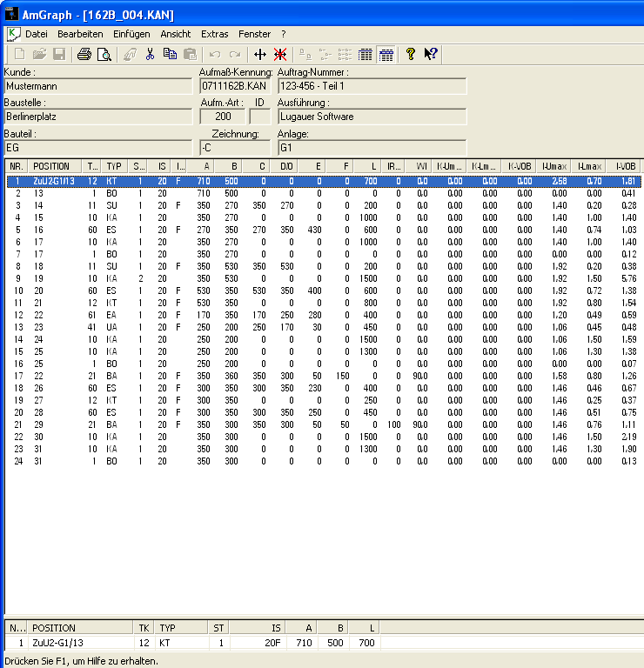Switch to list view icon
The width and height of the screenshot is (644, 668).
(x=345, y=54)
